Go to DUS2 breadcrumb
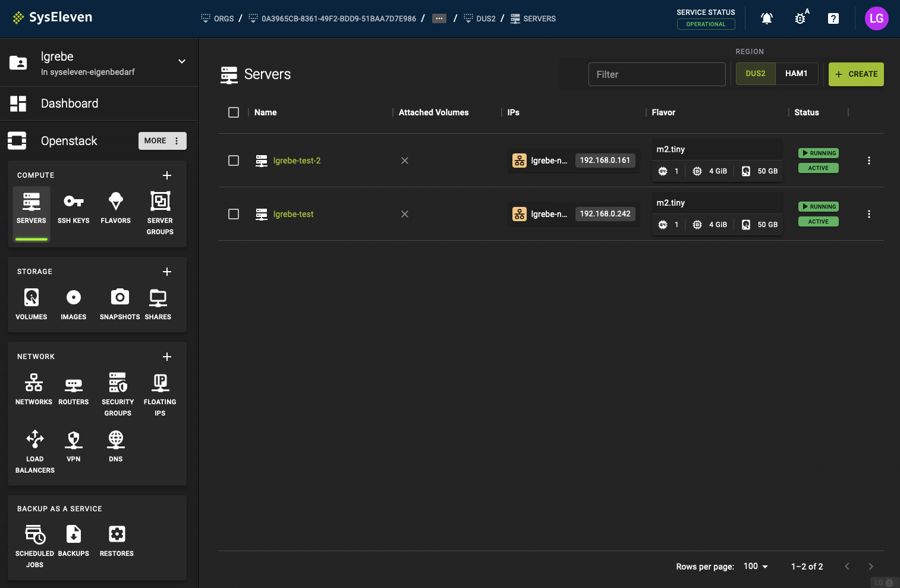 click(x=480, y=18)
